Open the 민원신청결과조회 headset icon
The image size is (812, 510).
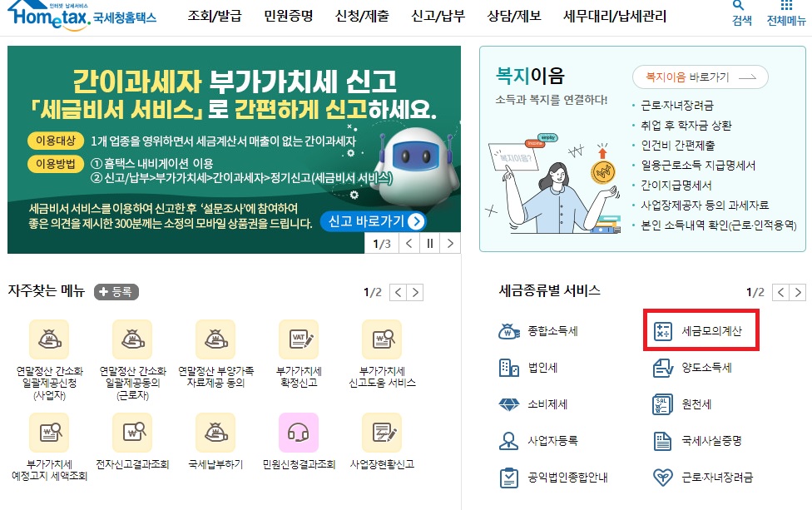(x=299, y=433)
